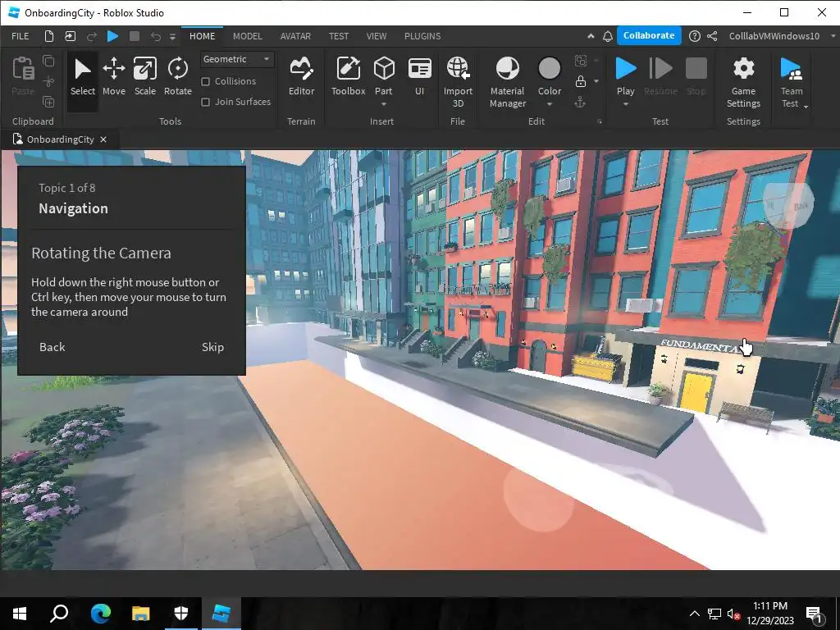
Task: Switch to the PLUGINS tab
Action: point(422,36)
